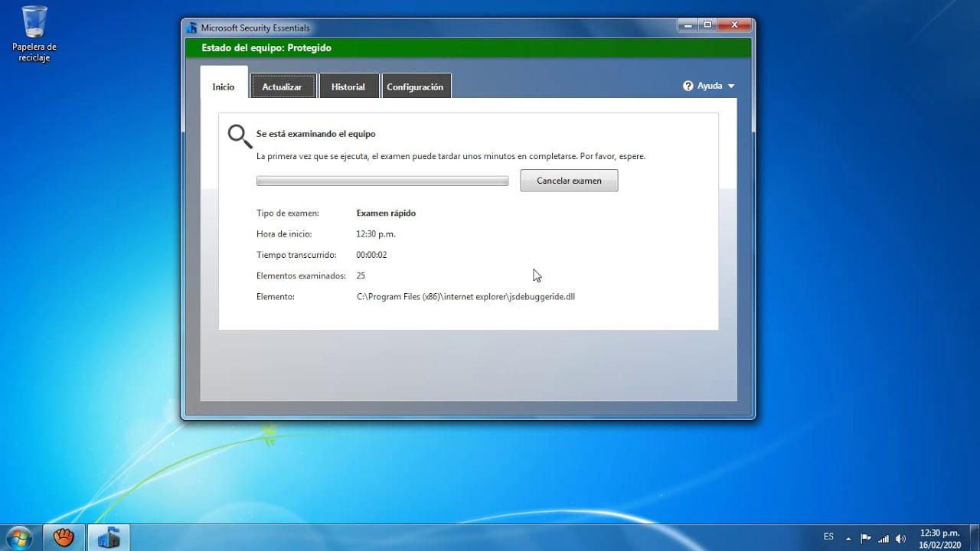Maximize the Security Essentials window
This screenshot has width=980, height=551.
(707, 25)
